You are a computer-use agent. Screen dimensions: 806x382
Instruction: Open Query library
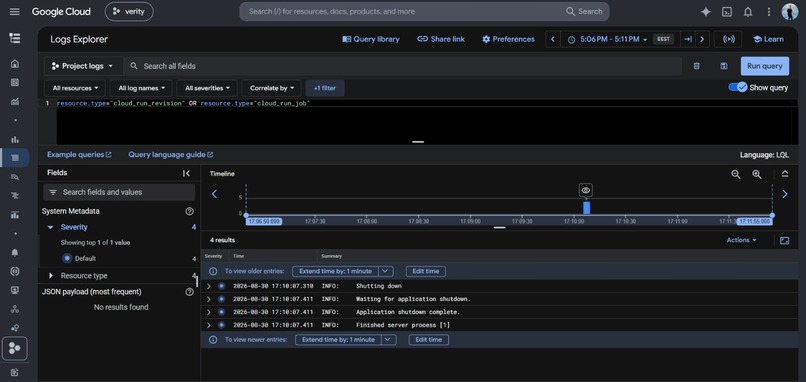point(371,39)
